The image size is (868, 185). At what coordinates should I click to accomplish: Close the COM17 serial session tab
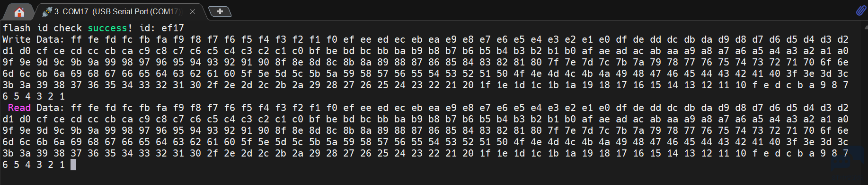(x=192, y=11)
